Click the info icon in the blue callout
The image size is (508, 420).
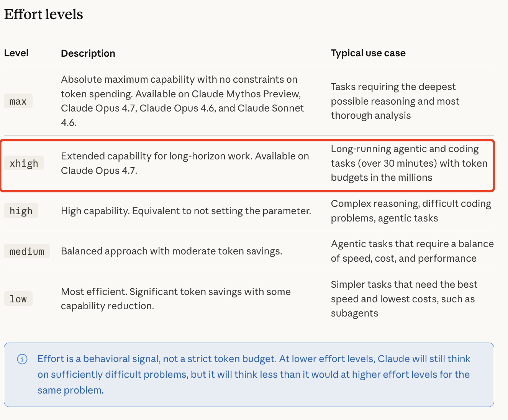pyautogui.click(x=22, y=359)
